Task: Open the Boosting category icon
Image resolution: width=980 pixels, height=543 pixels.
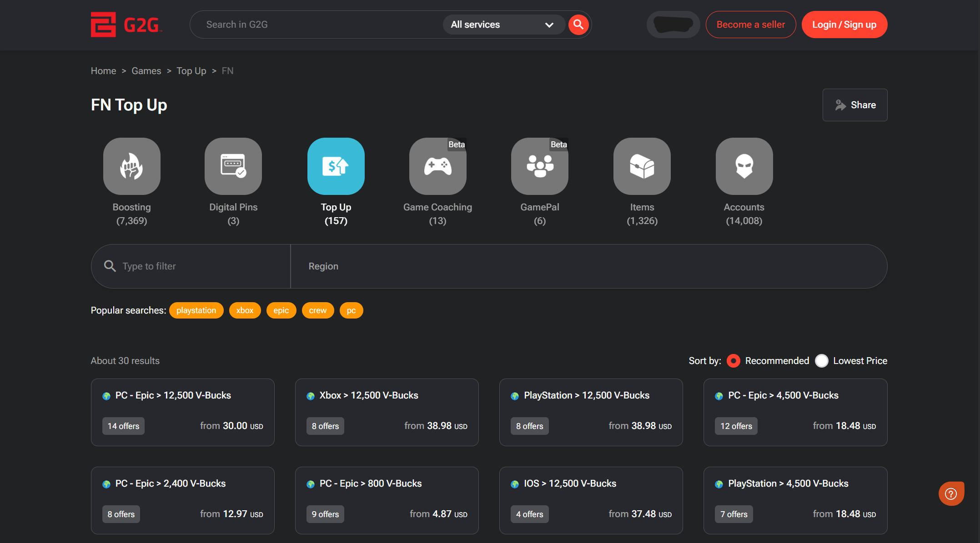Action: pyautogui.click(x=132, y=166)
